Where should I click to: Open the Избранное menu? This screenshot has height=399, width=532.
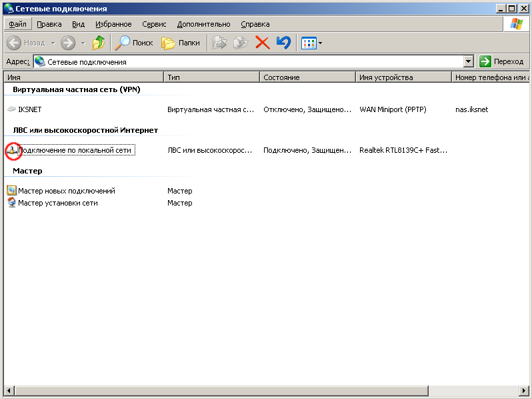coord(113,24)
